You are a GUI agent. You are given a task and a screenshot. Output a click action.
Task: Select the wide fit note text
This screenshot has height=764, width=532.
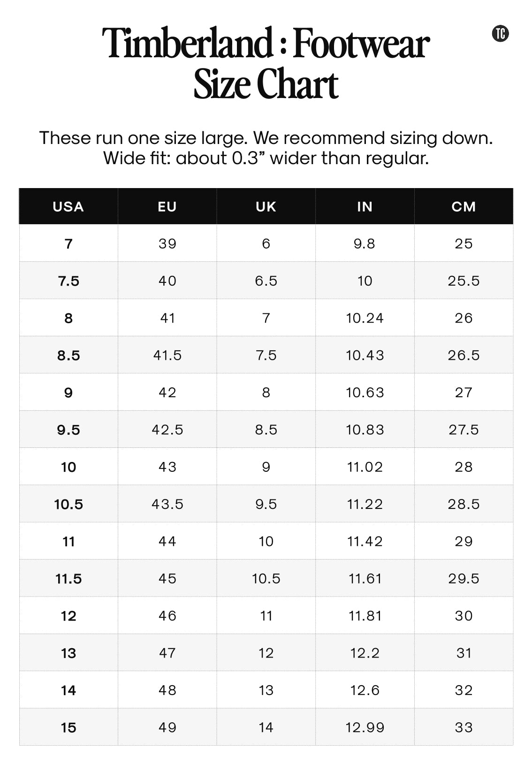tap(266, 158)
